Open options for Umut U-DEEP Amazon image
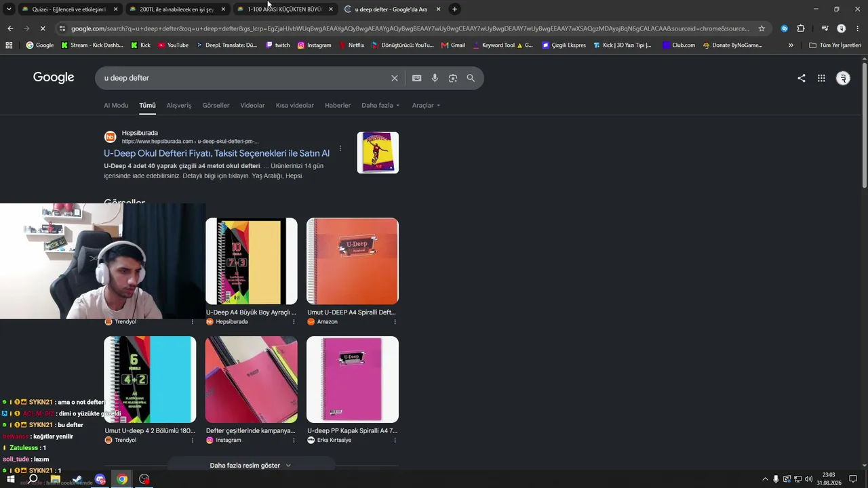 click(x=395, y=322)
